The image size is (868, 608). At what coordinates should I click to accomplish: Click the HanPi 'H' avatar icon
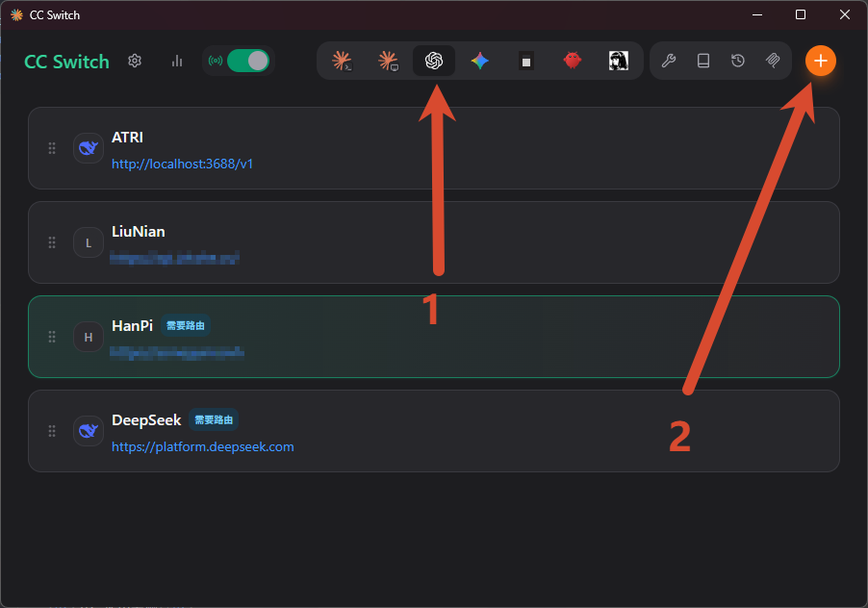(89, 337)
